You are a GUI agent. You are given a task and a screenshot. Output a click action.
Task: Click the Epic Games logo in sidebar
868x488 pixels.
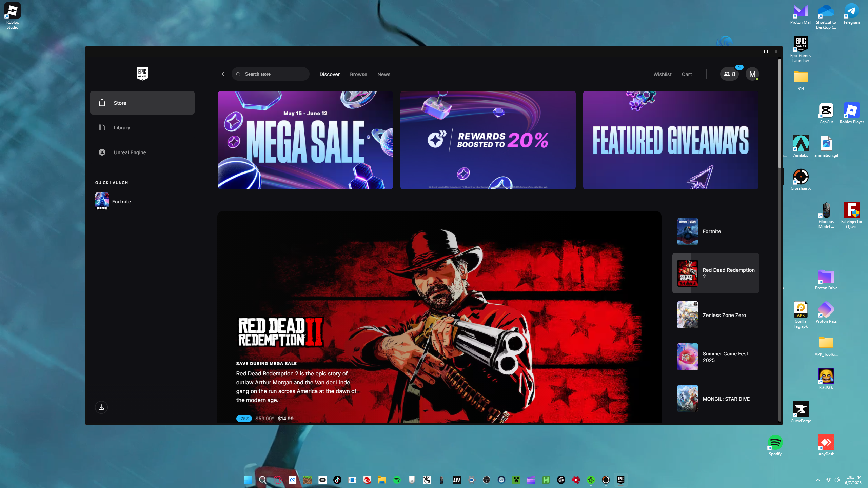142,74
